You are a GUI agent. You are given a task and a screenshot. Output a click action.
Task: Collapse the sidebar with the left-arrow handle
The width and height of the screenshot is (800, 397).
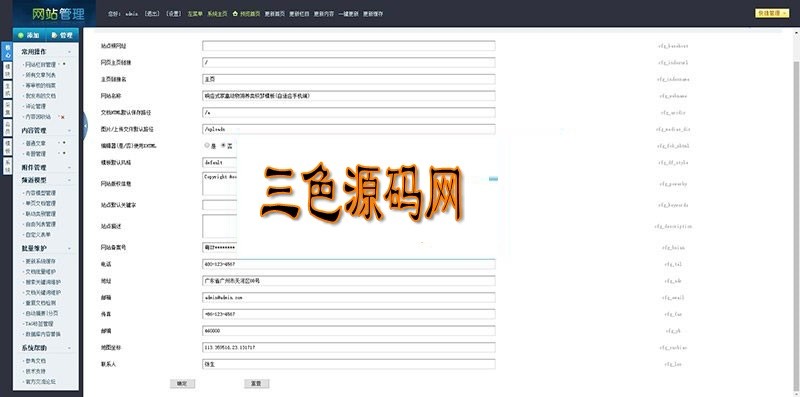85,126
